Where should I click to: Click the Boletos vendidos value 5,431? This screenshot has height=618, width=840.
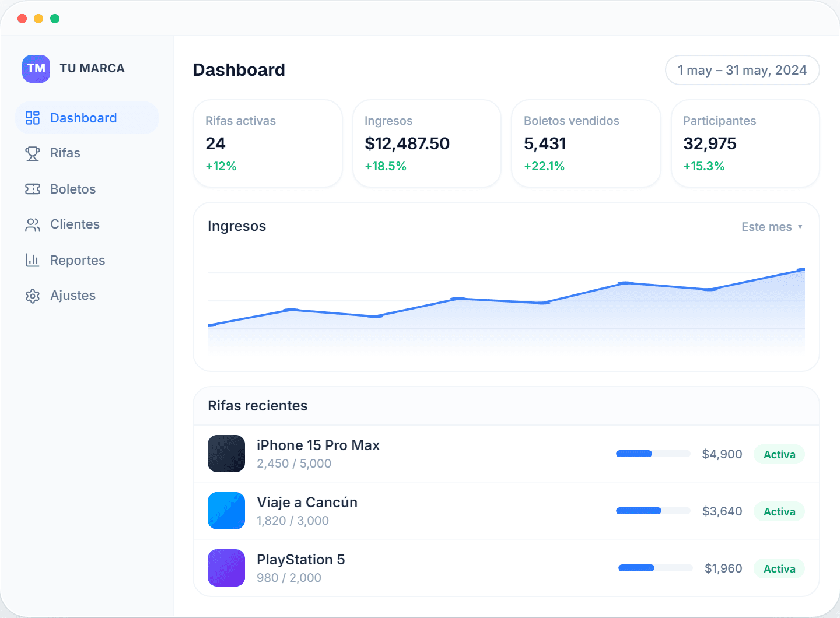545,143
